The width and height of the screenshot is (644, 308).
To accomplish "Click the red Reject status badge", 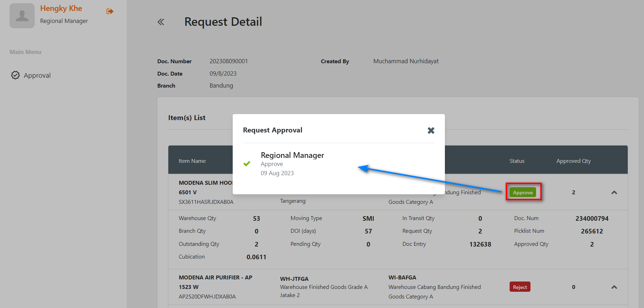I will [x=520, y=287].
